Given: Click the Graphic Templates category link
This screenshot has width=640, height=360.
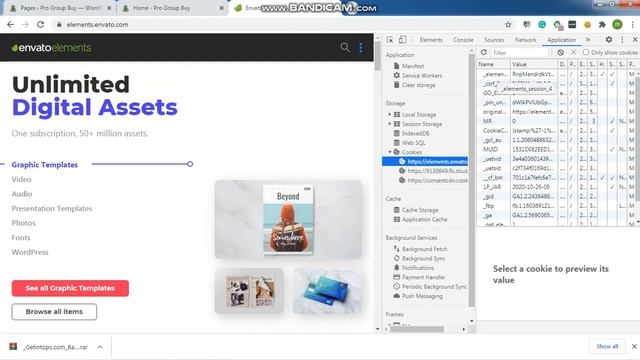Looking at the screenshot, I should [x=44, y=164].
